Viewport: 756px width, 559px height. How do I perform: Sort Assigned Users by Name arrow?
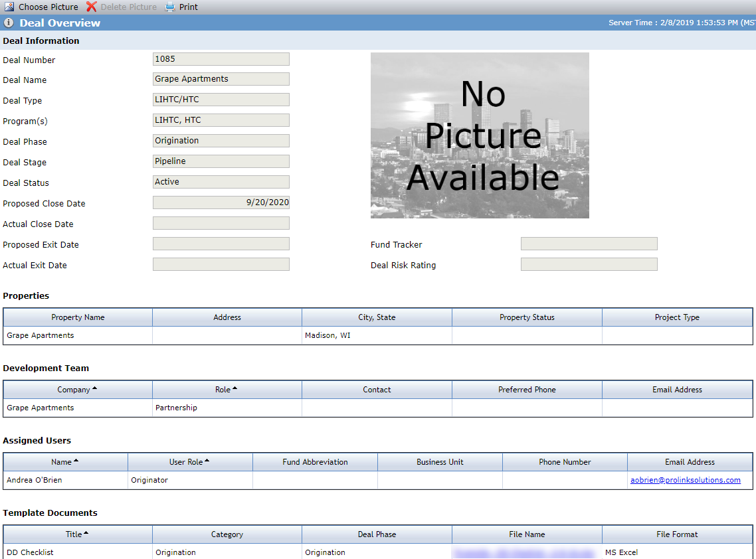click(x=76, y=461)
